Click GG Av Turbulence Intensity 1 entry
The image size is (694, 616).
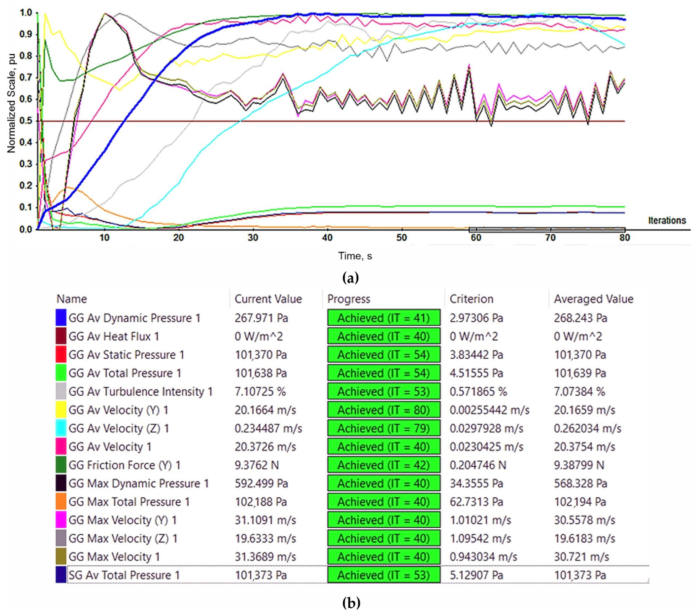(140, 391)
